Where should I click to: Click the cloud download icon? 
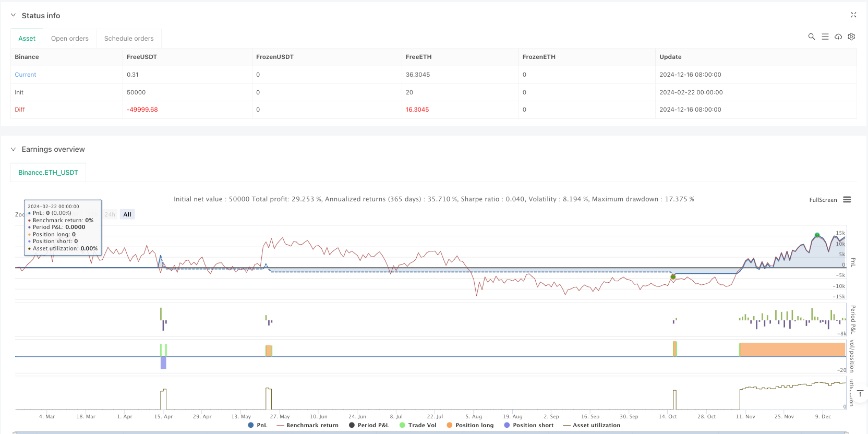click(x=838, y=37)
